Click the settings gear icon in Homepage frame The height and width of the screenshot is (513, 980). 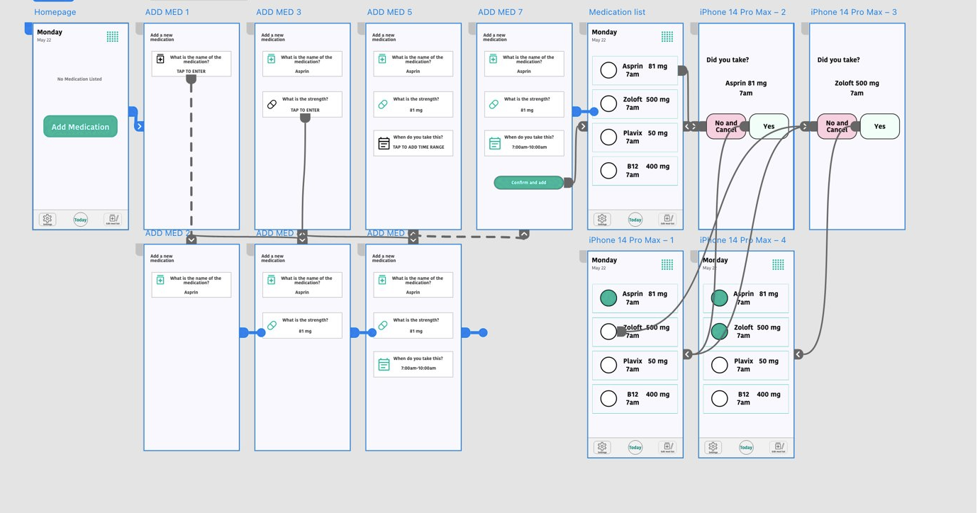[x=48, y=220]
